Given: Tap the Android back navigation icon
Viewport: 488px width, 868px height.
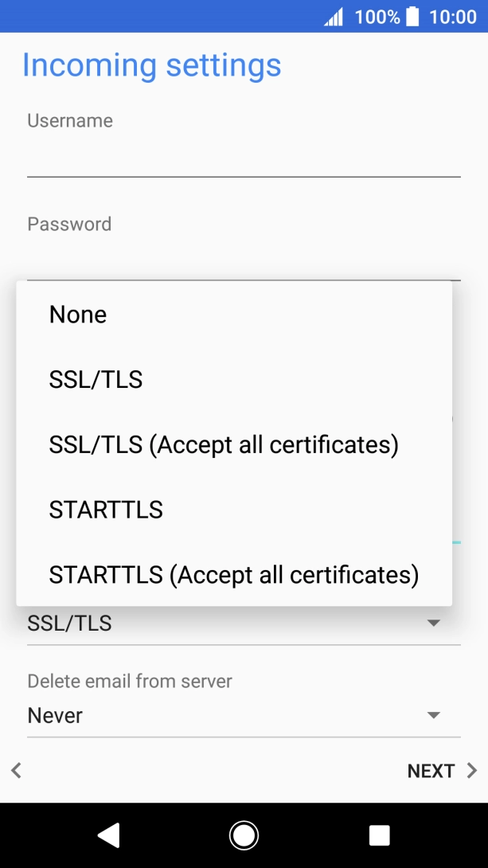Looking at the screenshot, I should click(108, 835).
